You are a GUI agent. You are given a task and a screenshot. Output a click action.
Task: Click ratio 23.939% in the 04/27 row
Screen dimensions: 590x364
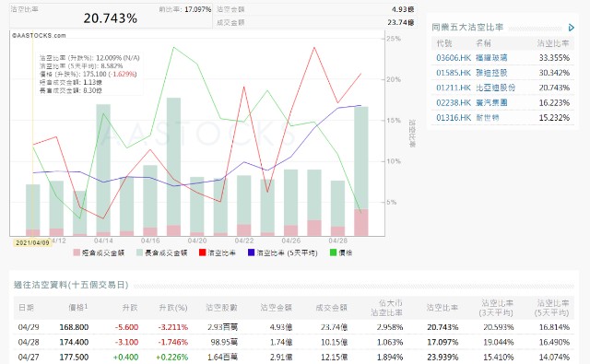tap(442, 358)
